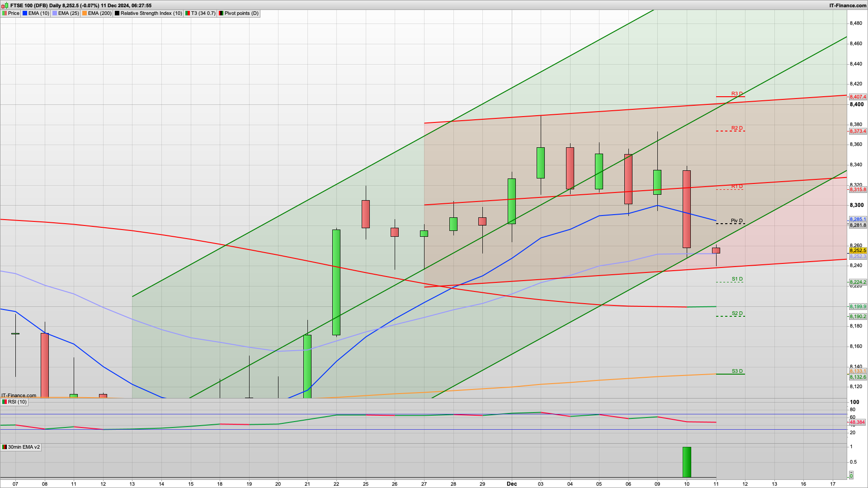Click the R2 D pivot level label

pos(737,128)
